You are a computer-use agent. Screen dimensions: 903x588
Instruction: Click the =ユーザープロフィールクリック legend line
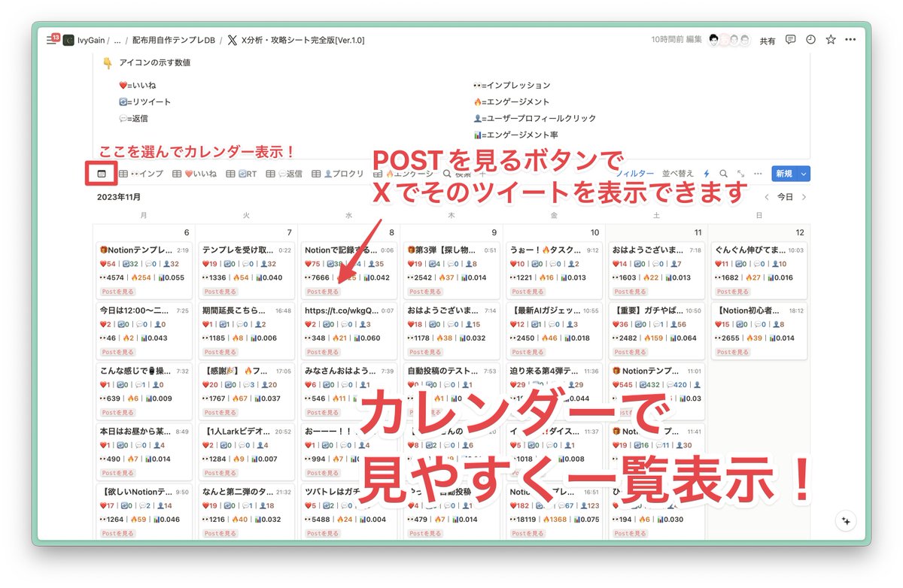click(534, 118)
